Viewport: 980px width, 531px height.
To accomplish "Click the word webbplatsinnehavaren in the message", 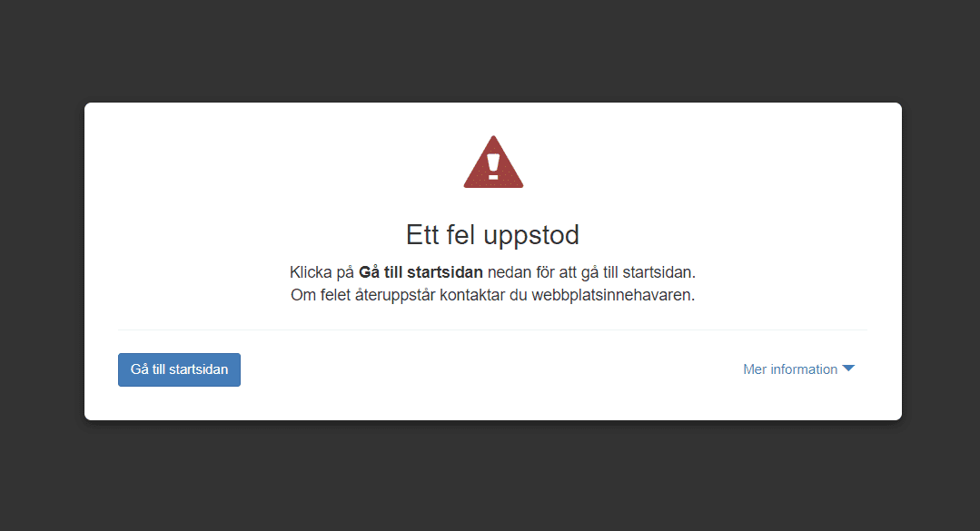I will (x=613, y=295).
